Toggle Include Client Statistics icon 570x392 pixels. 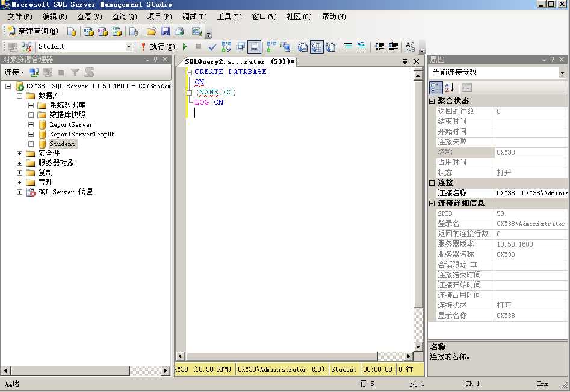click(x=285, y=46)
